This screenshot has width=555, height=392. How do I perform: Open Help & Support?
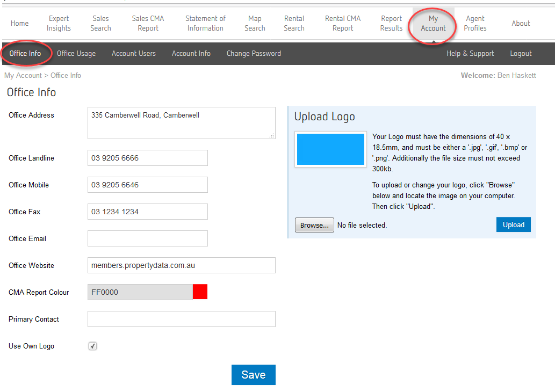pos(470,53)
